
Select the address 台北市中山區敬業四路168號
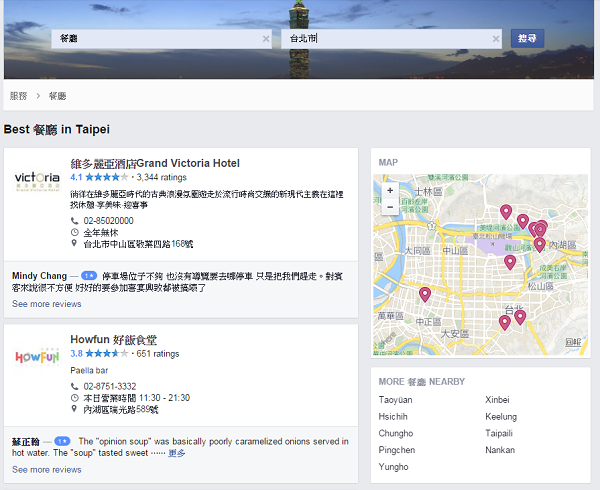click(x=139, y=244)
